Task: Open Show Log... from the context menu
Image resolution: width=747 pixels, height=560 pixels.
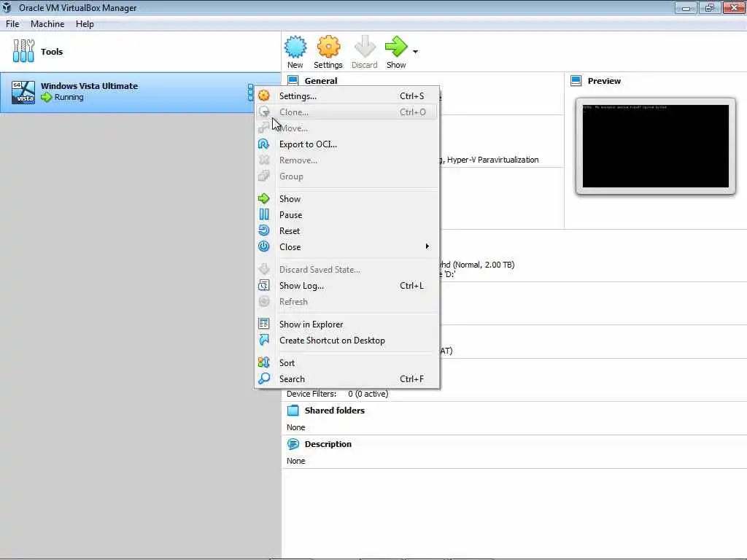Action: 347,286
